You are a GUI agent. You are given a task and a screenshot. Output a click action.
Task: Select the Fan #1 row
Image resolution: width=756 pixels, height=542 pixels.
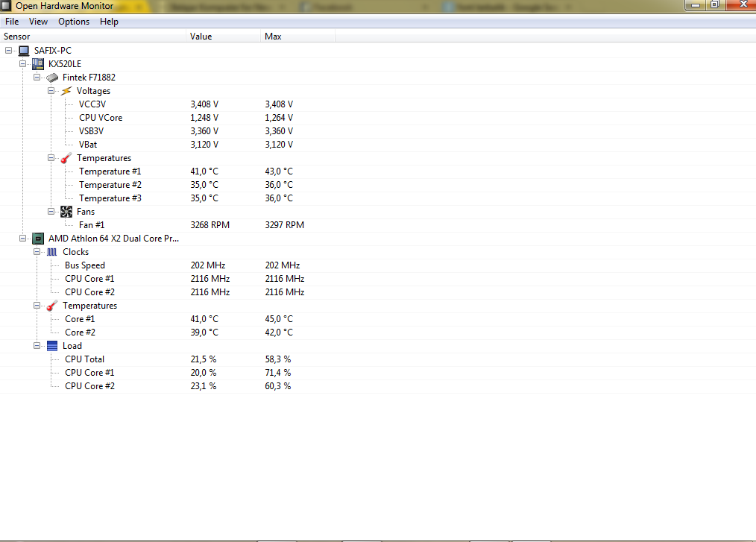click(378, 225)
